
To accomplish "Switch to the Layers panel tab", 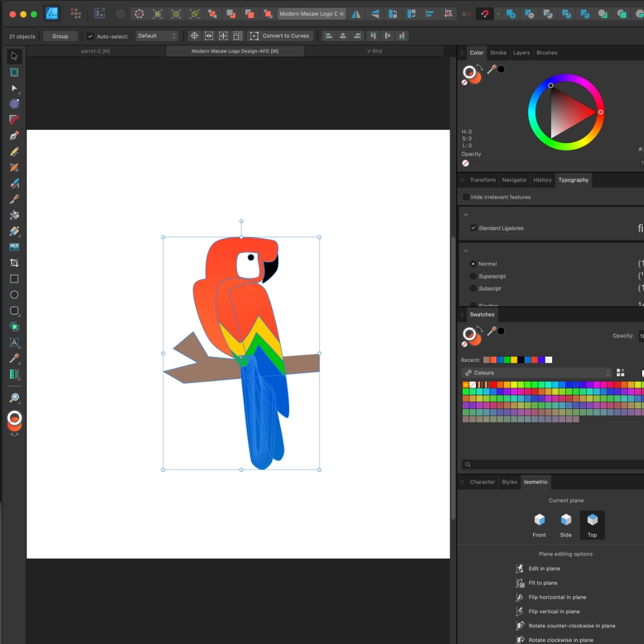I will [521, 52].
